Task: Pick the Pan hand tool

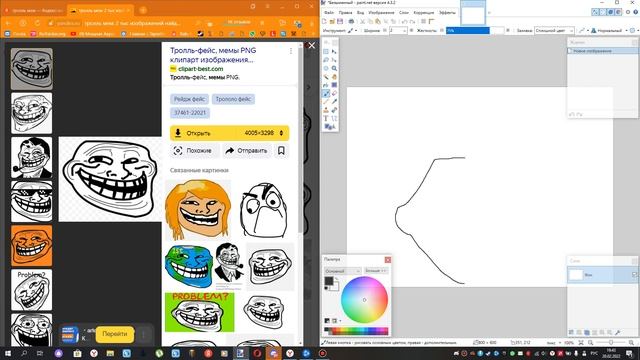Action: pyautogui.click(x=334, y=77)
